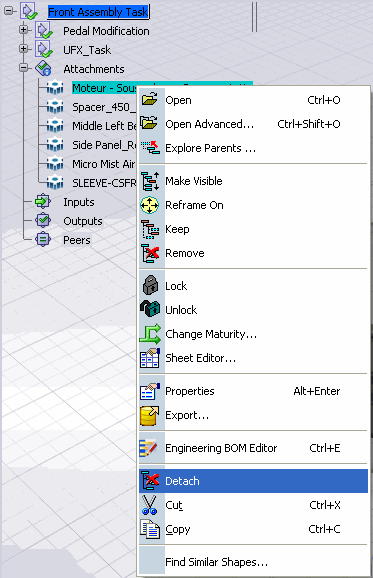Choose Open Advanced... menu entry
This screenshot has height=578, width=373.
(254, 124)
